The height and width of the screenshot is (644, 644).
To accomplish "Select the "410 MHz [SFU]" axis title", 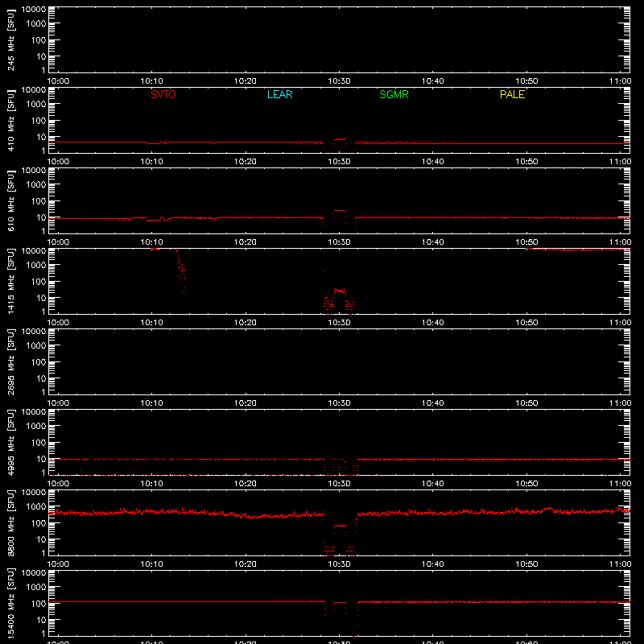I will tap(10, 121).
